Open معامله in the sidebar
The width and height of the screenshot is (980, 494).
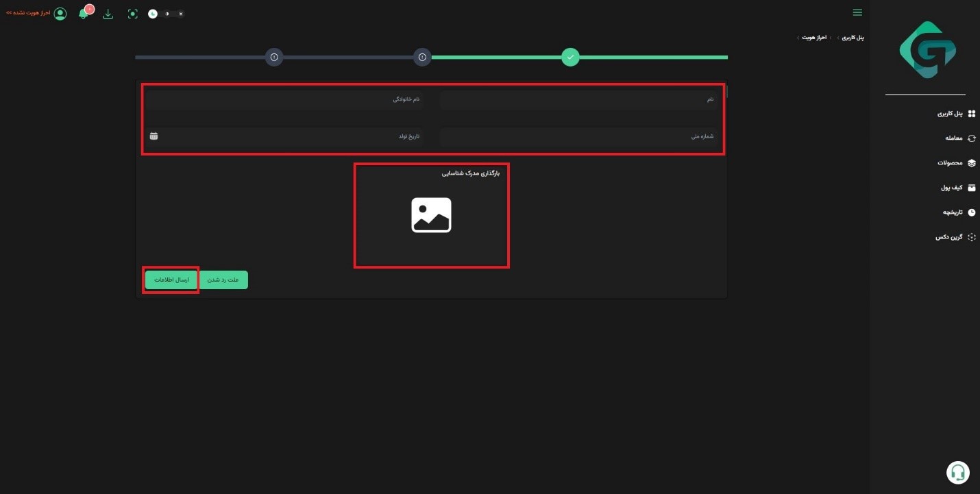tap(959, 138)
